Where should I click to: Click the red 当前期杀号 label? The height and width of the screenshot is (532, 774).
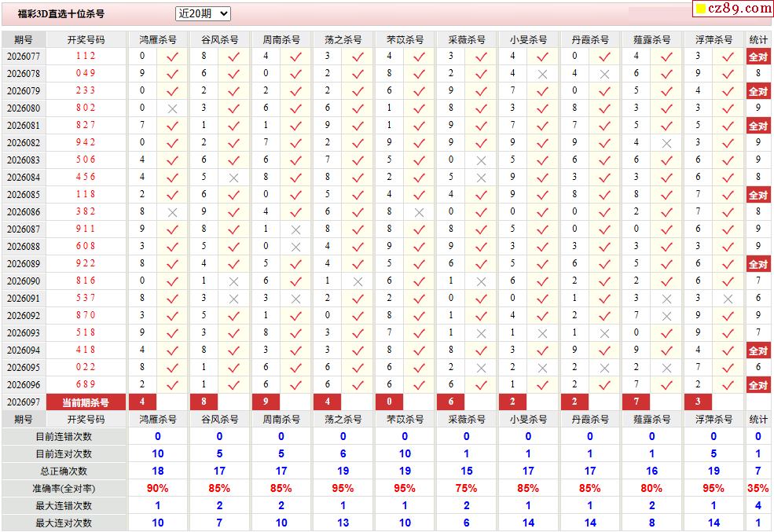tap(86, 402)
